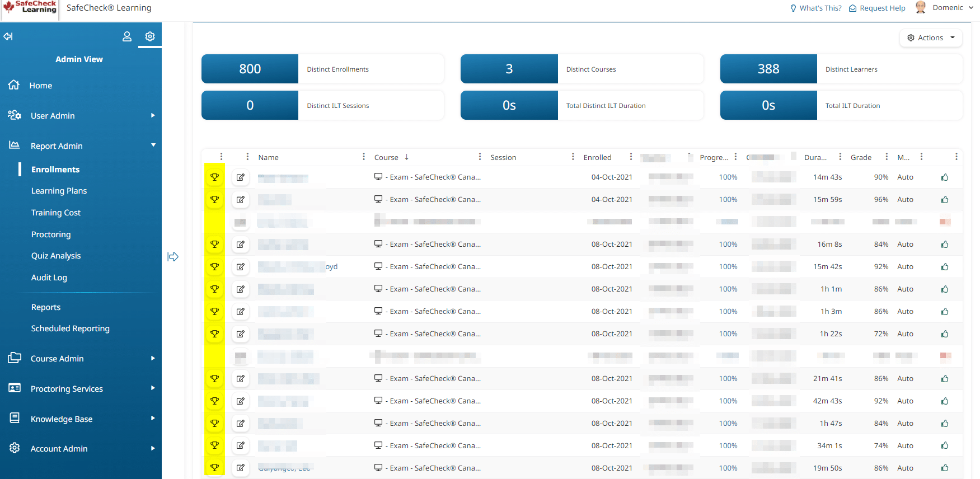Viewport: 980px width, 479px height.
Task: Click the edit icon in the 19m 50s row
Action: pyautogui.click(x=241, y=468)
